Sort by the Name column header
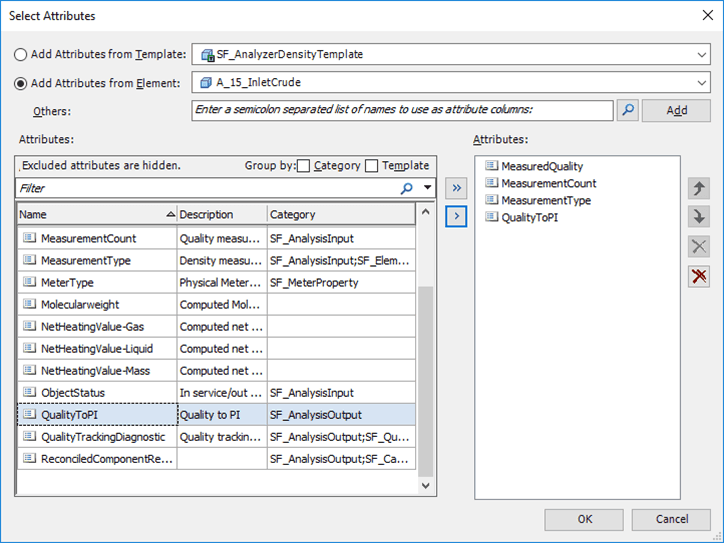Screen dimensions: 724x543 (97, 215)
